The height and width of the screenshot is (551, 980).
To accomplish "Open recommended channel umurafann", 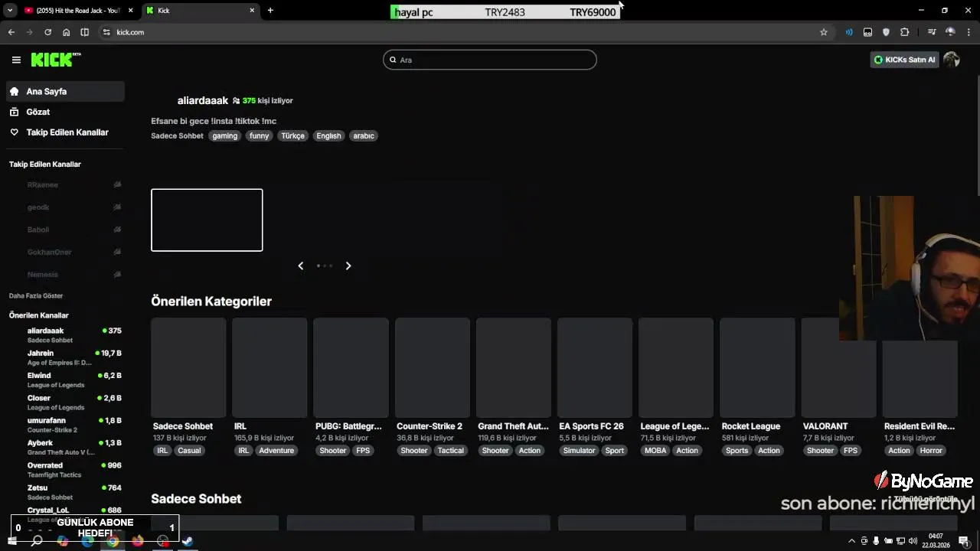I will click(65, 425).
